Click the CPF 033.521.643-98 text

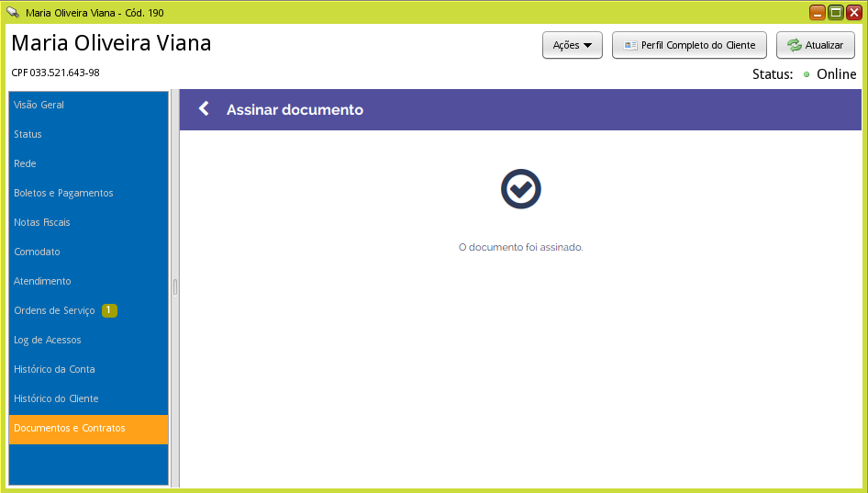tap(55, 73)
